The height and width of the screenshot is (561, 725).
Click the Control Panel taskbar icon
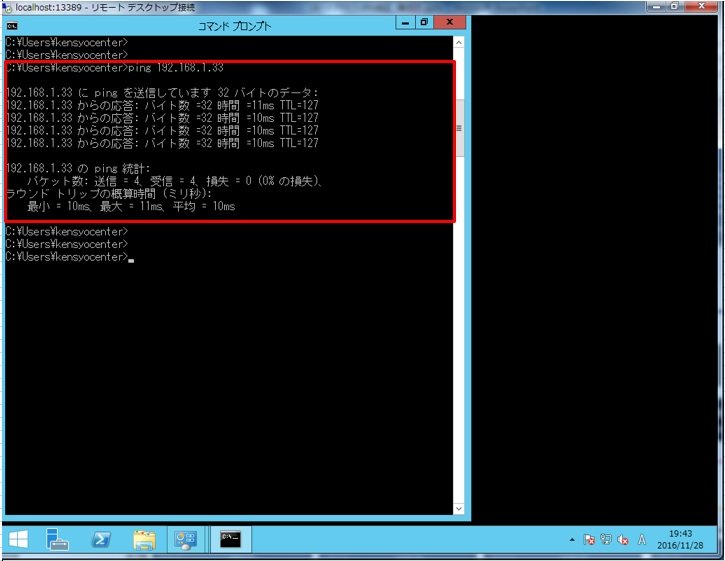click(x=187, y=540)
